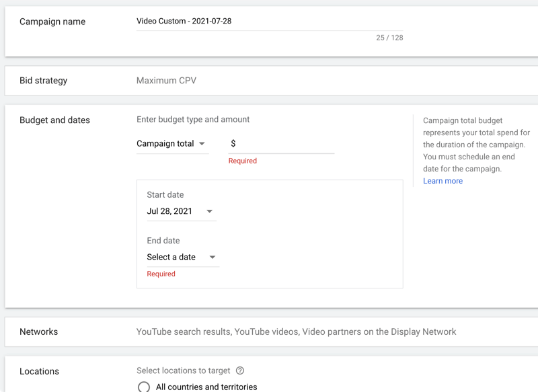This screenshot has width=538, height=392.
Task: Click the Campaign total dropdown arrow
Action: tap(202, 144)
